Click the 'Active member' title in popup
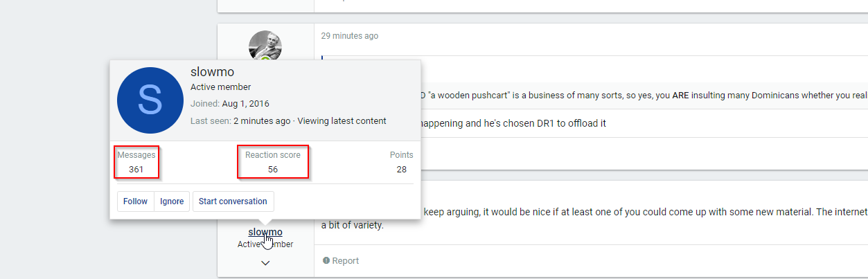Viewport: 868px width, 279px height. coord(221,87)
